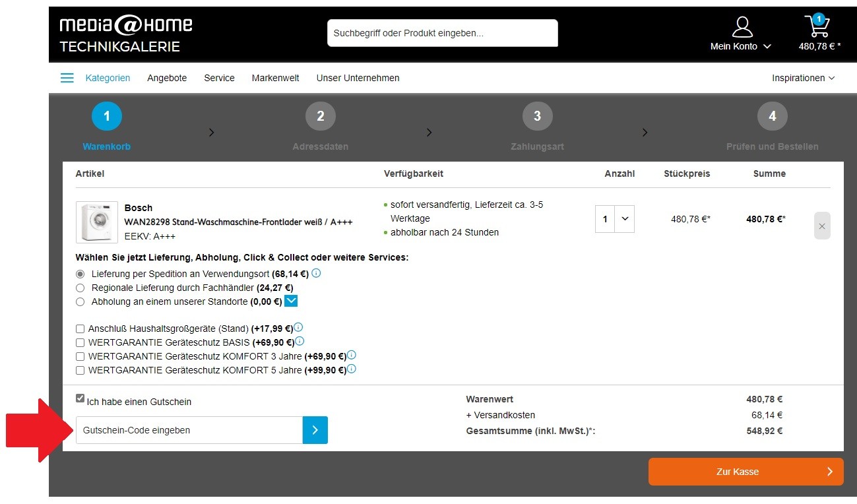Click the Warenkorb step label

(107, 146)
